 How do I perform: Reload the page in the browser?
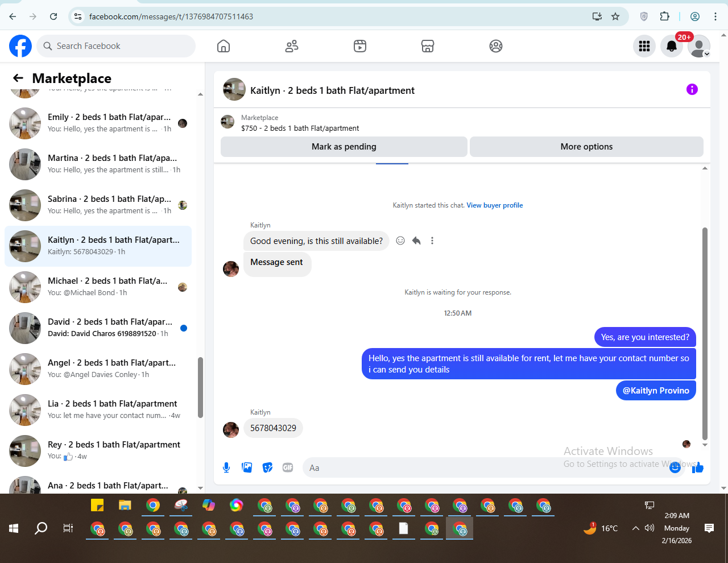53,16
